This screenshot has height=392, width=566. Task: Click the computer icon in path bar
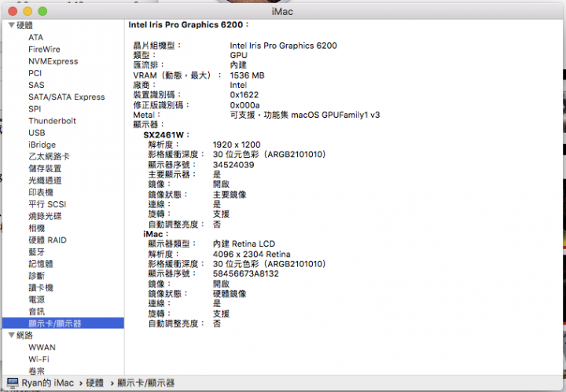coord(13,383)
